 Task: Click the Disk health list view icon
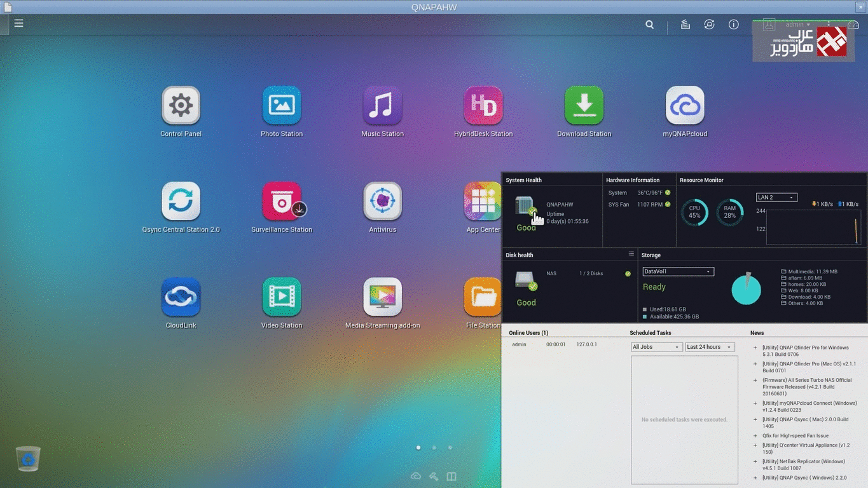click(631, 254)
